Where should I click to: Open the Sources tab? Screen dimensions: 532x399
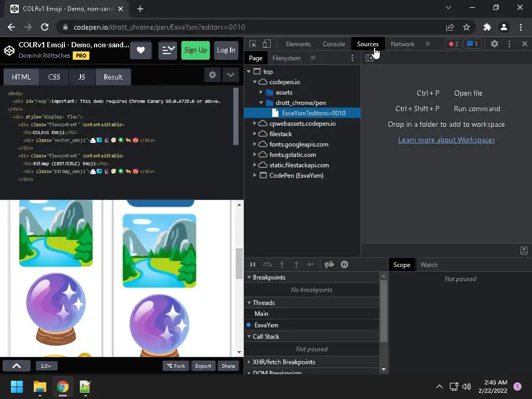click(368, 44)
